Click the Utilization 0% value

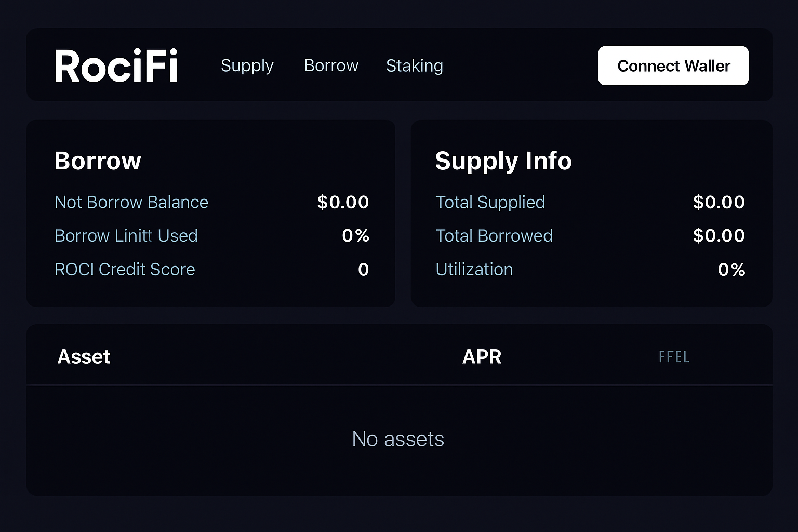731,270
